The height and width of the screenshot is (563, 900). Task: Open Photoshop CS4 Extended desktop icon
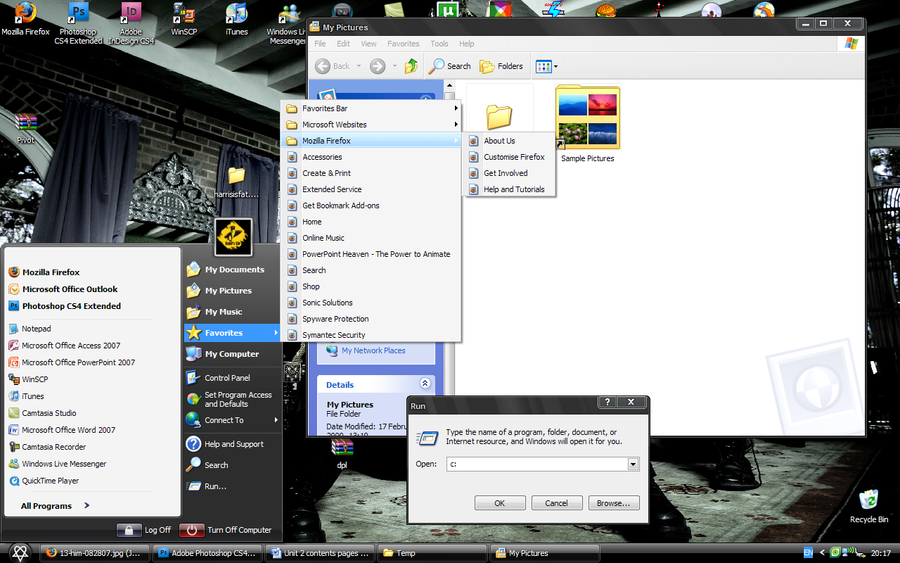[x=78, y=23]
